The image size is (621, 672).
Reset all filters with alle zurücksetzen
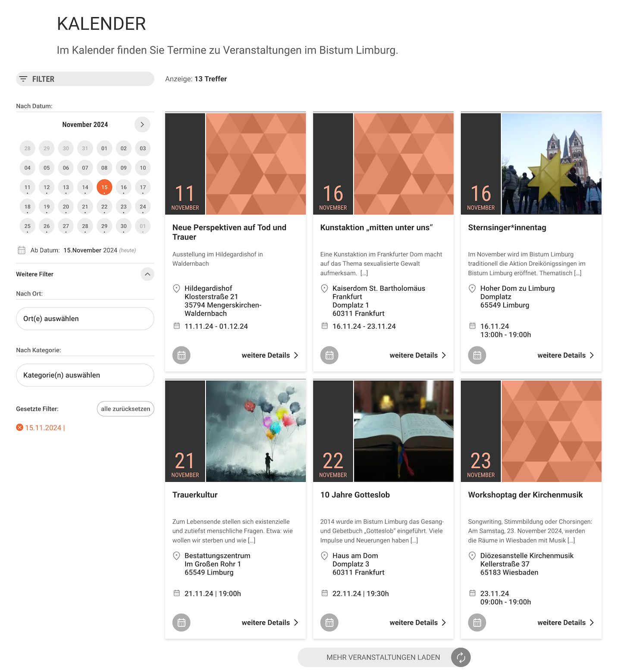tap(125, 409)
